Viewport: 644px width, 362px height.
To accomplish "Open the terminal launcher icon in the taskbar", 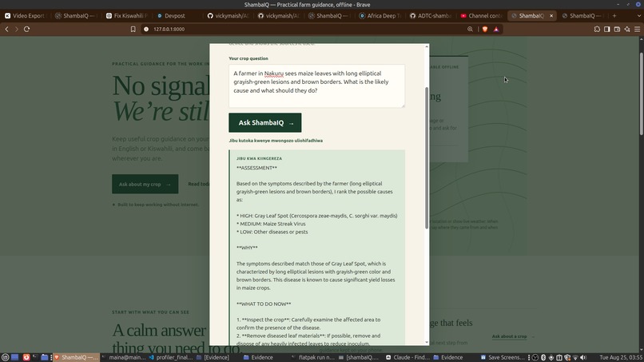I will 35,357.
